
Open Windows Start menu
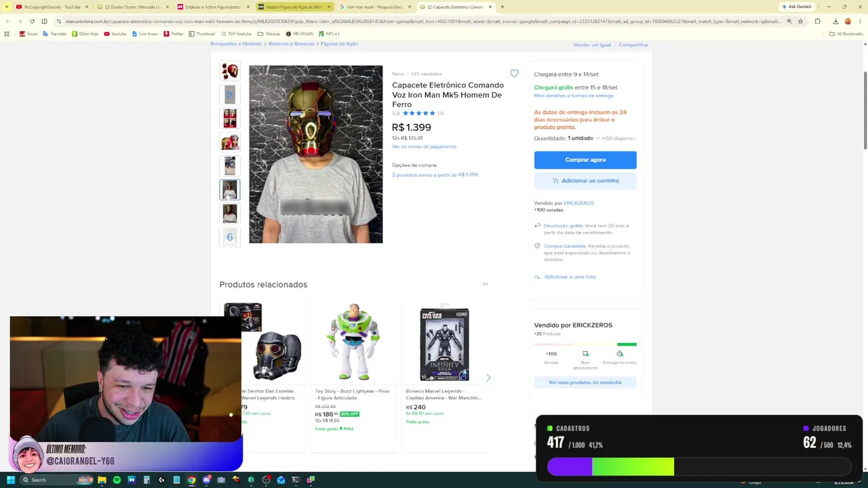tap(11, 480)
